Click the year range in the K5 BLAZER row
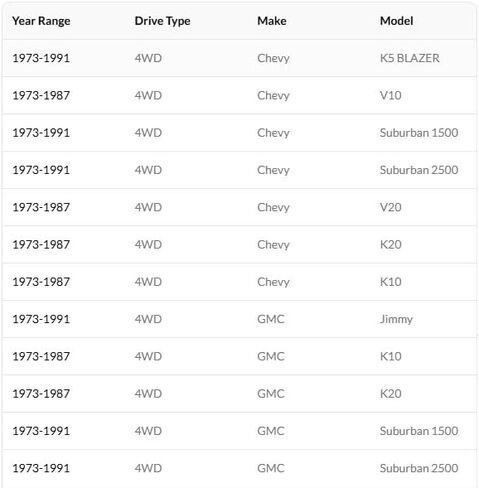Image resolution: width=479 pixels, height=488 pixels. coord(41,58)
